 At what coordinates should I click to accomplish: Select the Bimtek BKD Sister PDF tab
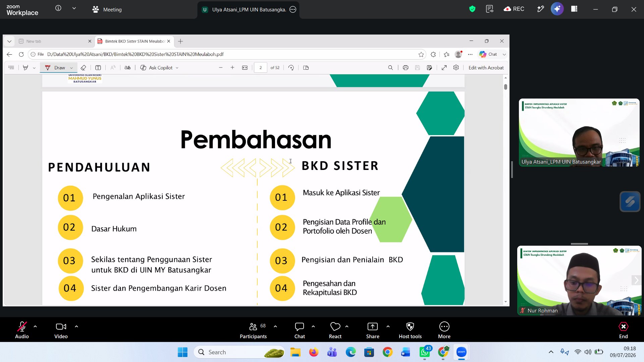134,41
